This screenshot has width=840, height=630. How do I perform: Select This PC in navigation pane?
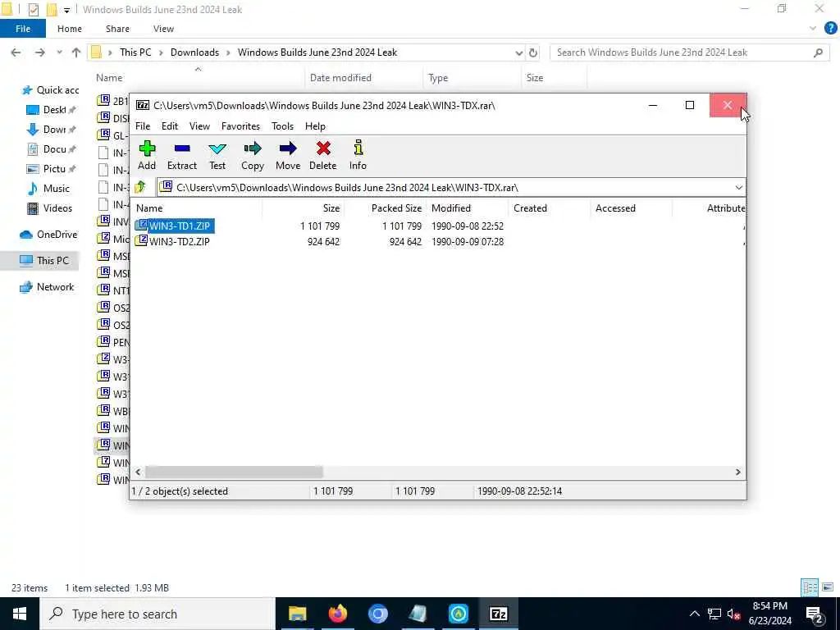tap(44, 261)
